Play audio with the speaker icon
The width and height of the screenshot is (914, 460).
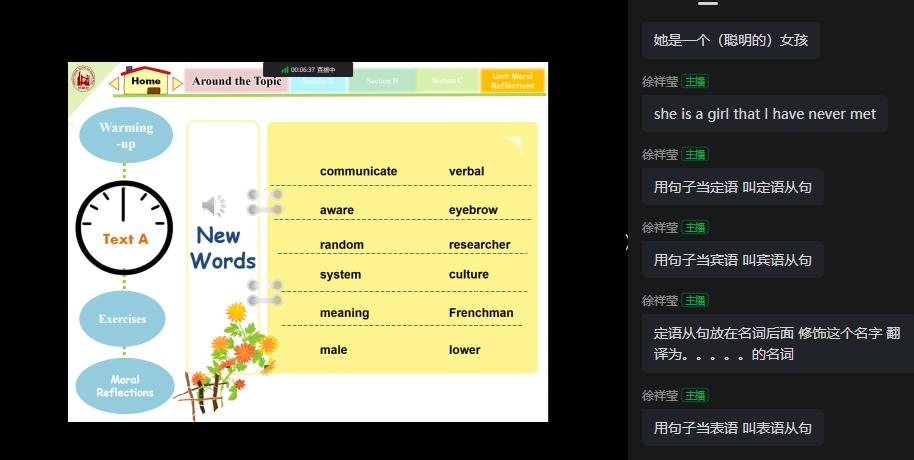(x=213, y=206)
